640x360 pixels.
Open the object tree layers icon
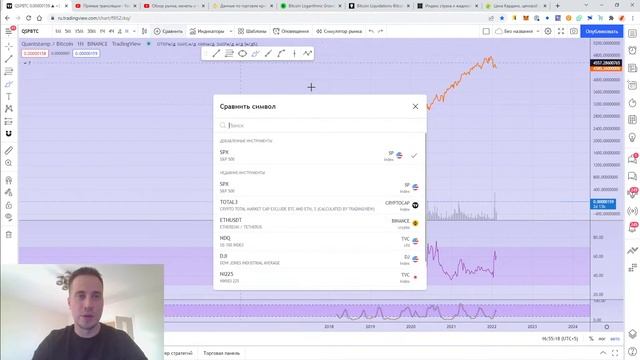632,334
